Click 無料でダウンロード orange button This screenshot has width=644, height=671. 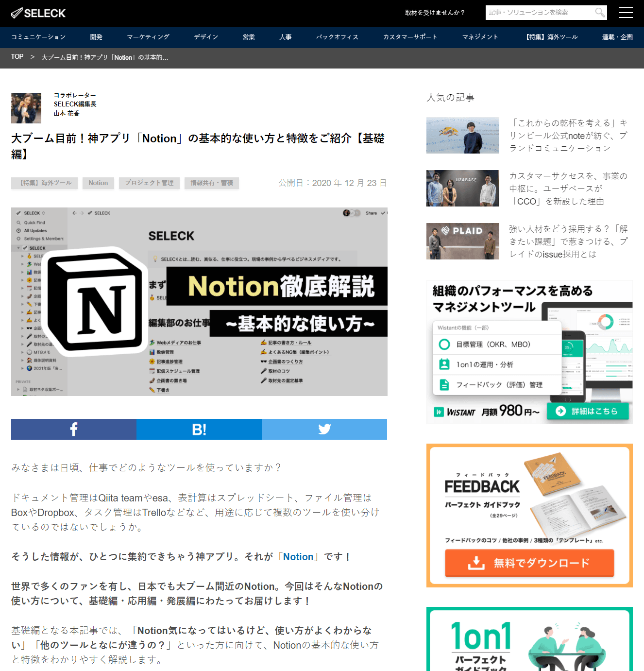coord(529,563)
